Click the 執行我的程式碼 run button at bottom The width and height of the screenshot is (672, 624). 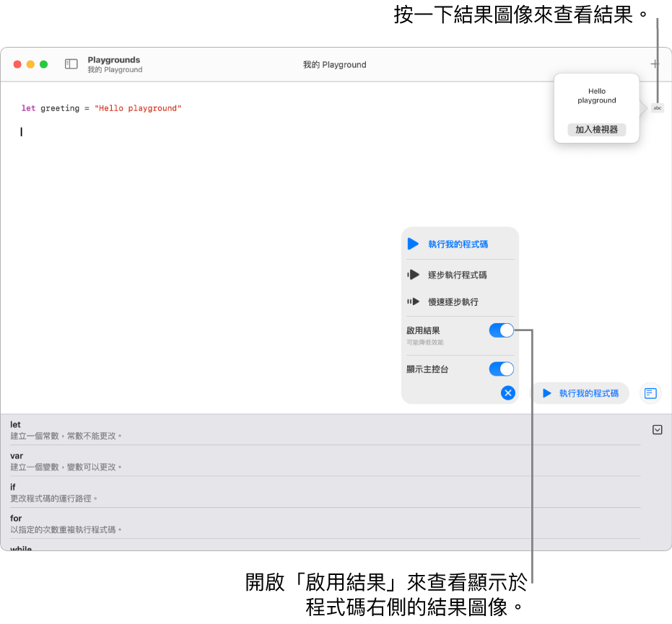pos(581,393)
